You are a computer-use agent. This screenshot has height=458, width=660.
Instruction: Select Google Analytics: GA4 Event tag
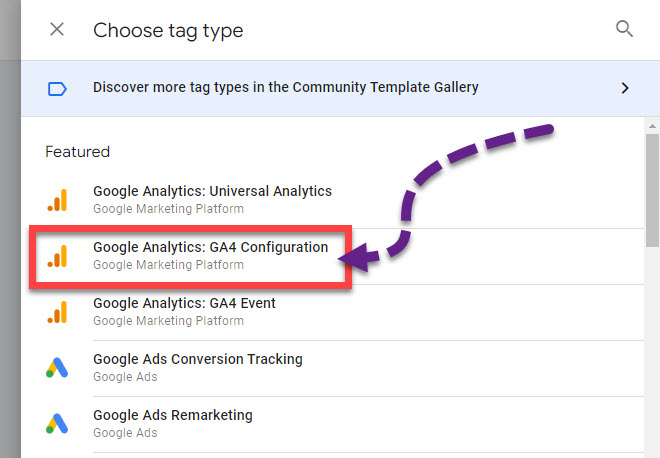tap(184, 303)
